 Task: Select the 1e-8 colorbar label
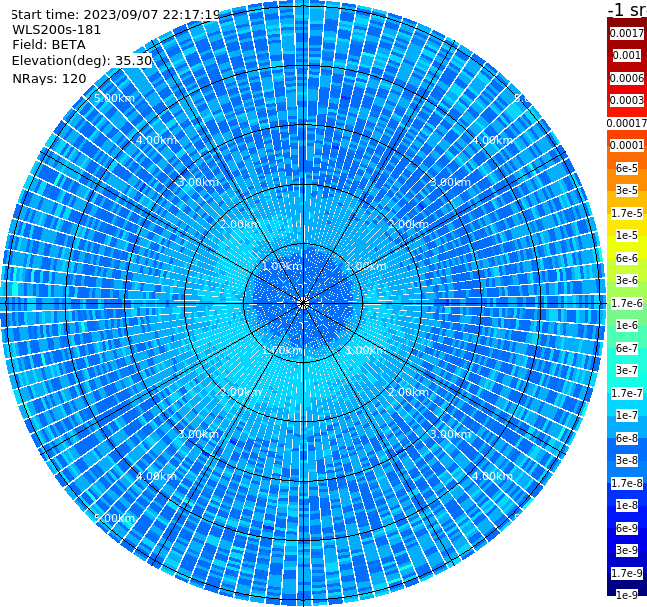627,505
